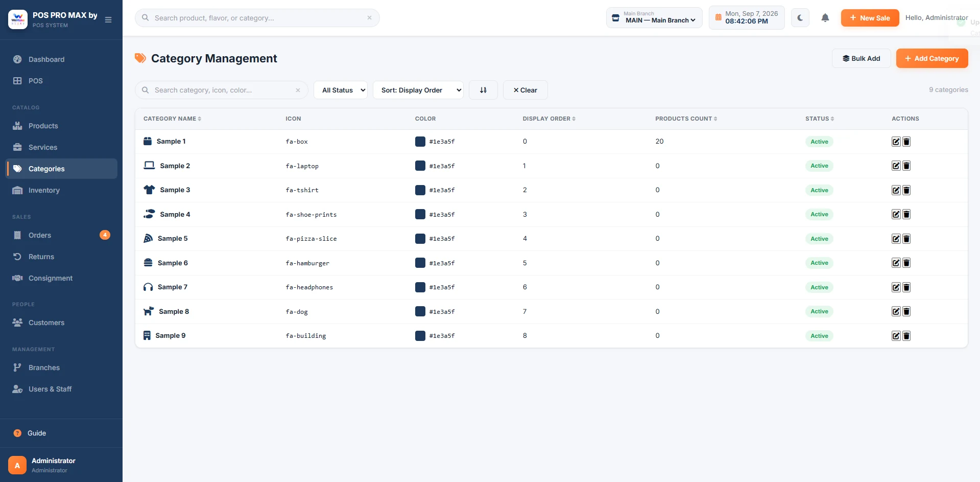Sort by Category Name column header
Image resolution: width=980 pixels, height=482 pixels.
tap(172, 119)
